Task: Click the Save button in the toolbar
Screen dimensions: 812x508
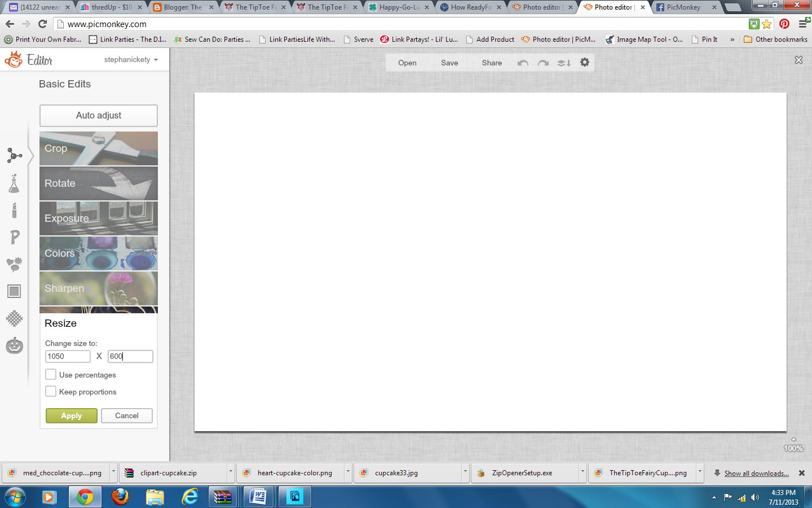Action: click(449, 63)
